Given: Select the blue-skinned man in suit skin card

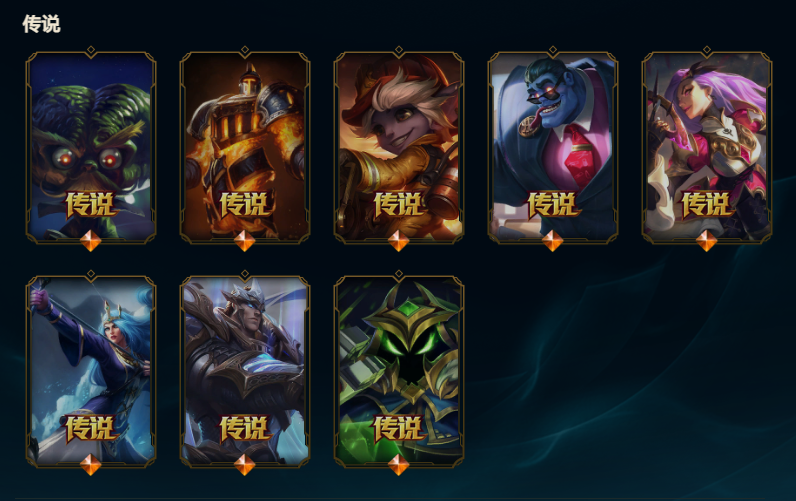Looking at the screenshot, I should coord(553,146).
